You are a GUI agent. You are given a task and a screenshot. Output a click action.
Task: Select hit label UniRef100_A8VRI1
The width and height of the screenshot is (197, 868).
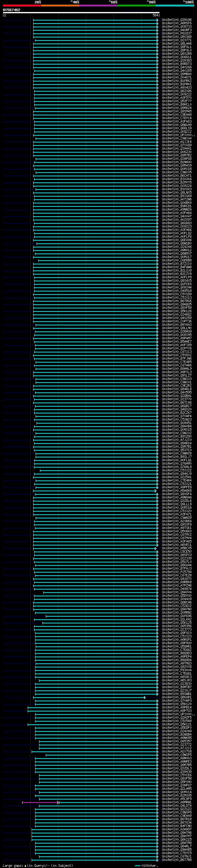[176, 544]
